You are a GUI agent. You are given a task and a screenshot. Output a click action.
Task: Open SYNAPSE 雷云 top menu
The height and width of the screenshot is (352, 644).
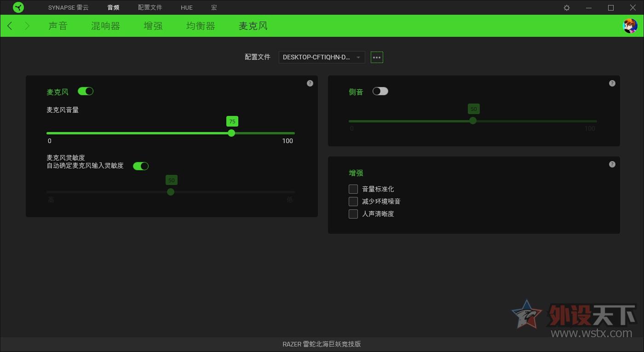pyautogui.click(x=68, y=8)
